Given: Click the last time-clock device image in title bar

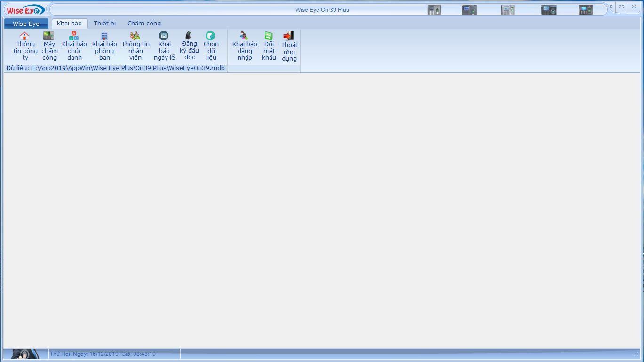Looking at the screenshot, I should point(585,9).
